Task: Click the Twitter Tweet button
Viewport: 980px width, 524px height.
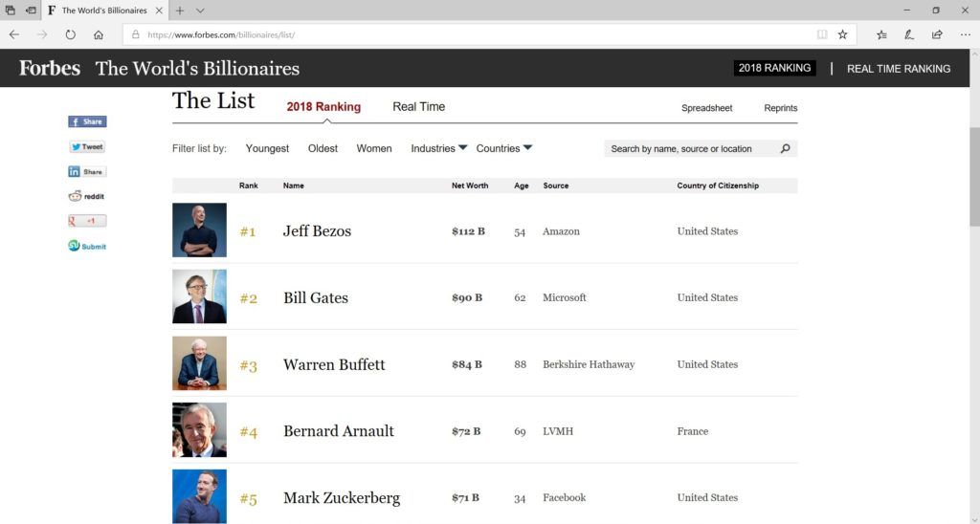Action: coord(87,147)
